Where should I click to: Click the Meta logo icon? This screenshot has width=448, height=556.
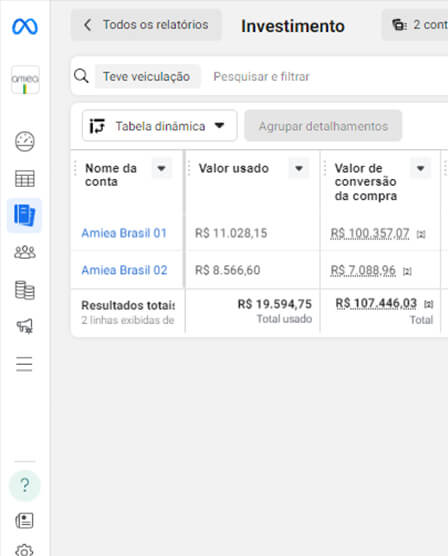[25, 26]
